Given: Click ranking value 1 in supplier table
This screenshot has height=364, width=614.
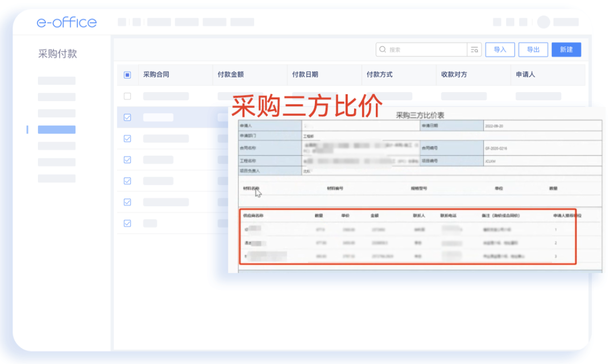Looking at the screenshot, I should [x=555, y=229].
